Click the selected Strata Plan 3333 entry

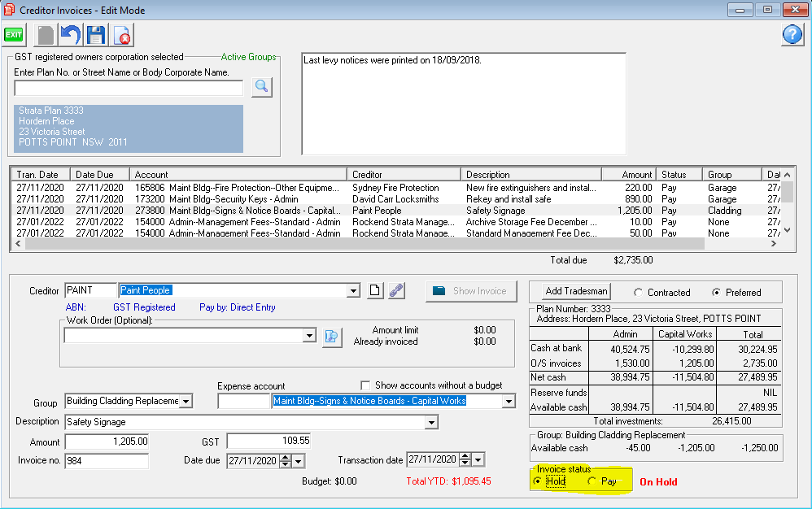tap(129, 128)
